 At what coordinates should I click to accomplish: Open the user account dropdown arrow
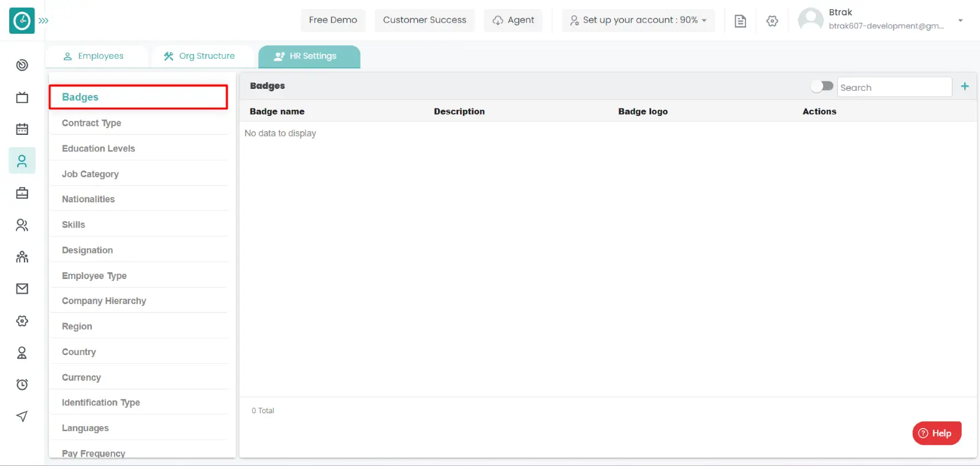(x=960, y=20)
